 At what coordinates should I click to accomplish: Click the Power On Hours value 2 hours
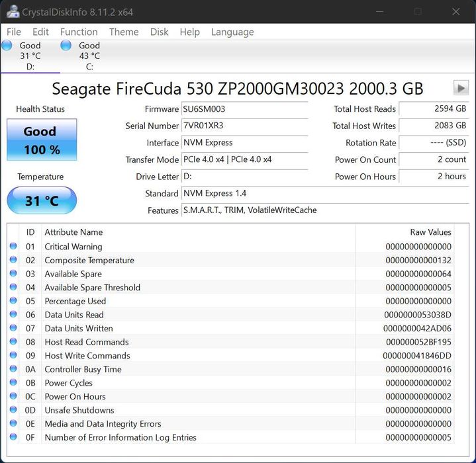coord(434,176)
